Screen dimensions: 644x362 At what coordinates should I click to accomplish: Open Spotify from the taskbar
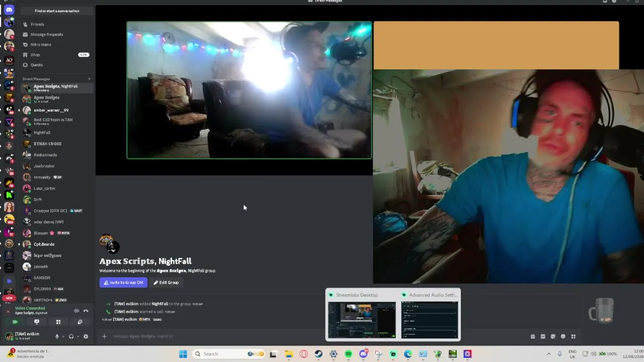click(348, 354)
